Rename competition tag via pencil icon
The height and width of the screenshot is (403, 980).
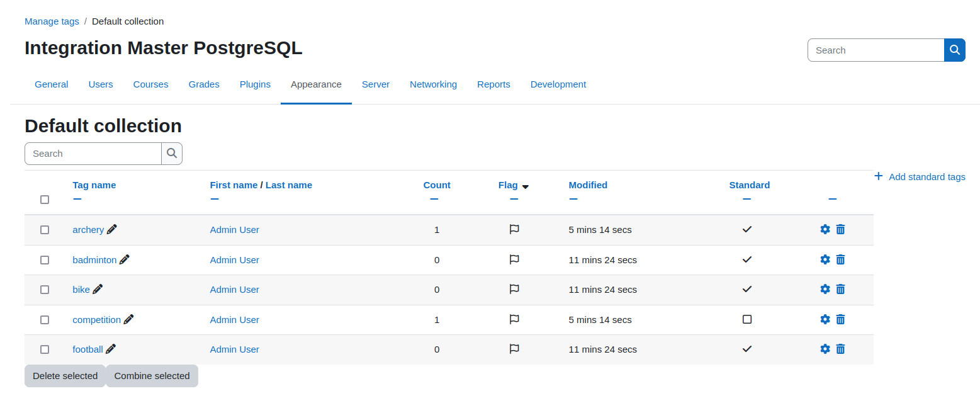[128, 319]
